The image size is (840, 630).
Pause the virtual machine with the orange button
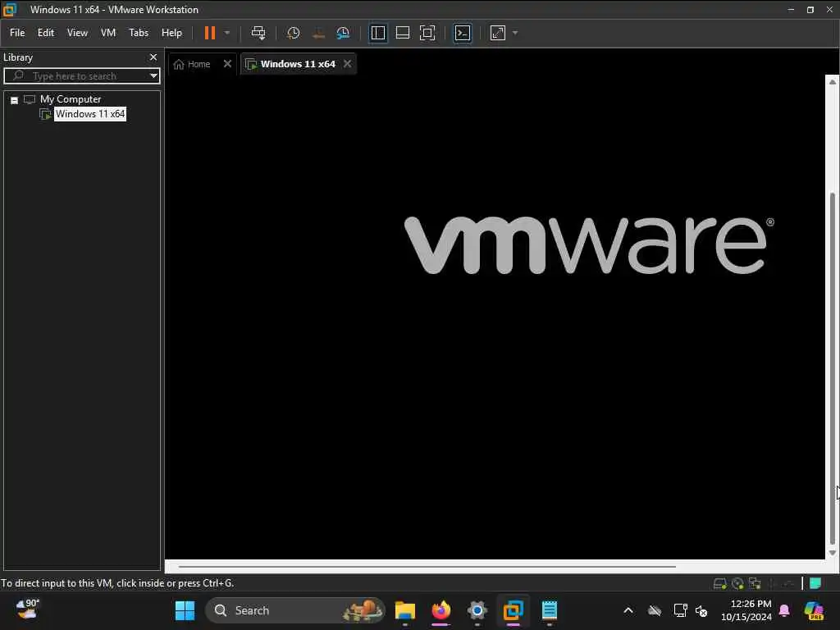(209, 33)
